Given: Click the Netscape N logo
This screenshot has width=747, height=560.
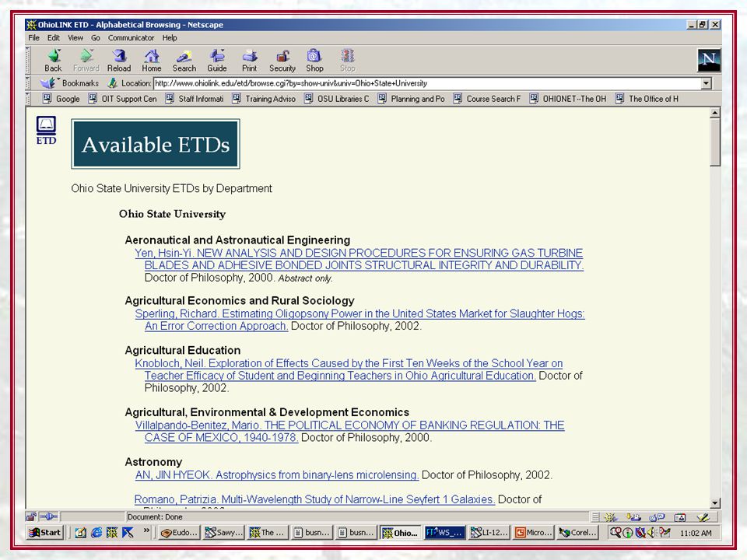Looking at the screenshot, I should pos(709,60).
